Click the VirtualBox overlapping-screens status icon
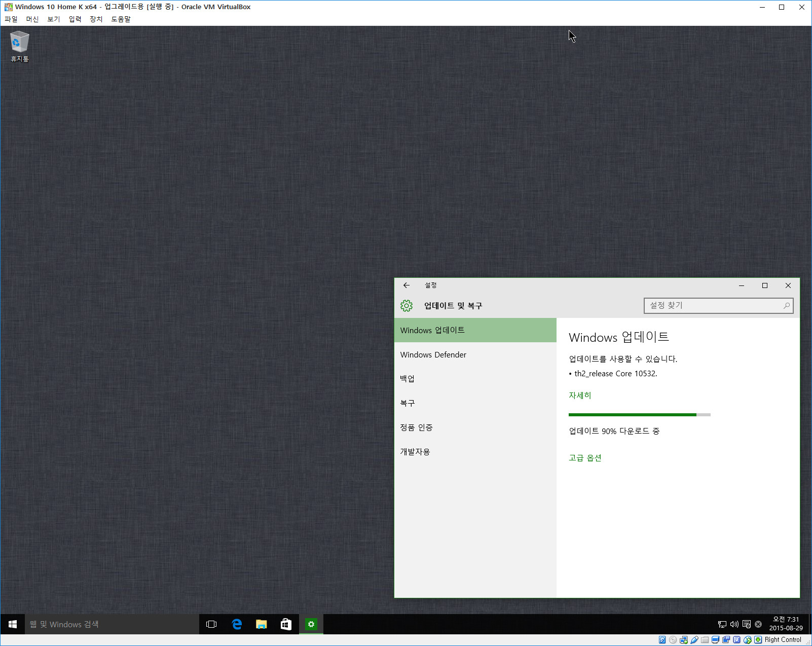Screen dimensions: 812x646 pyautogui.click(x=726, y=640)
